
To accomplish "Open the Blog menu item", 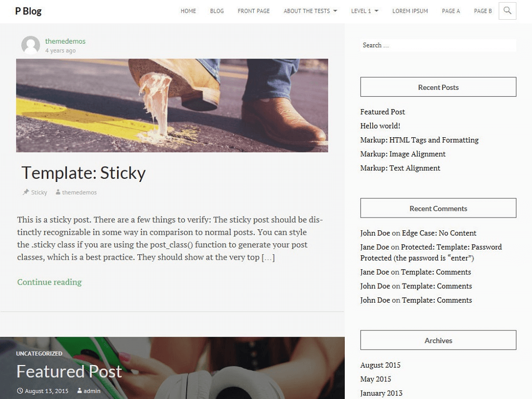I will click(x=217, y=11).
